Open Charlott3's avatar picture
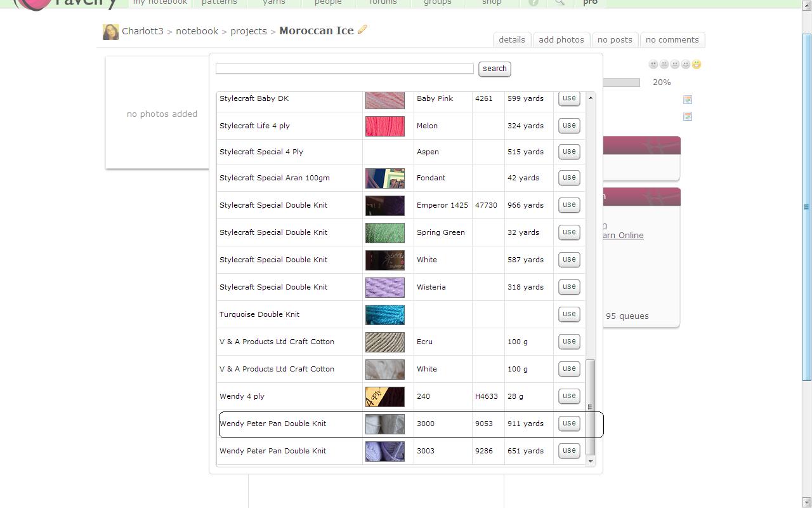This screenshot has height=508, width=812. [x=110, y=31]
